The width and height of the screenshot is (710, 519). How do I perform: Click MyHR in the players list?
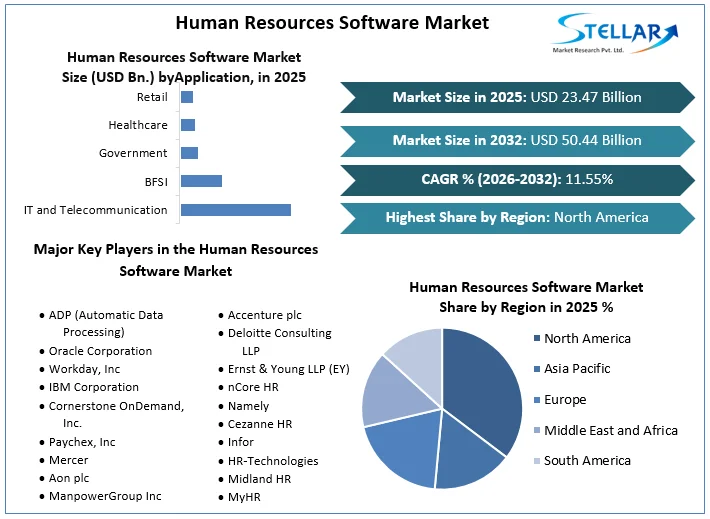tap(240, 497)
